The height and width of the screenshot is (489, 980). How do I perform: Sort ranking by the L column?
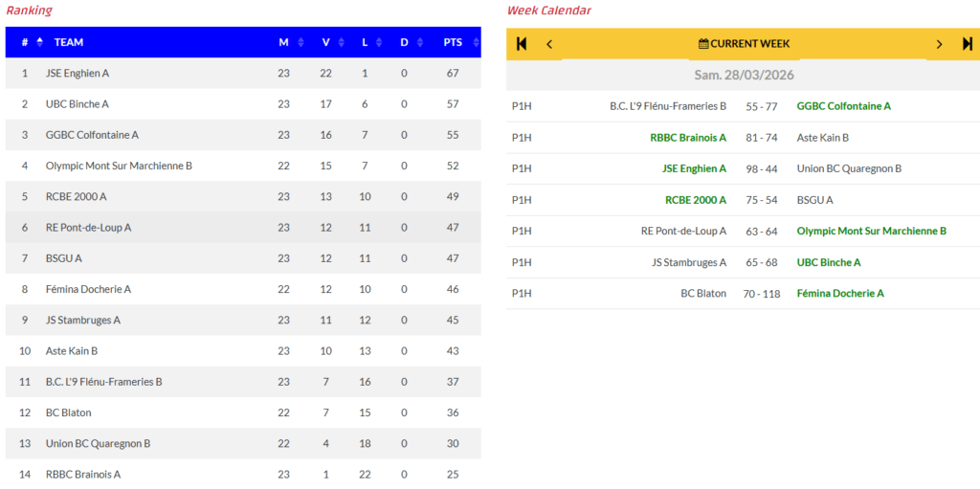click(x=366, y=42)
